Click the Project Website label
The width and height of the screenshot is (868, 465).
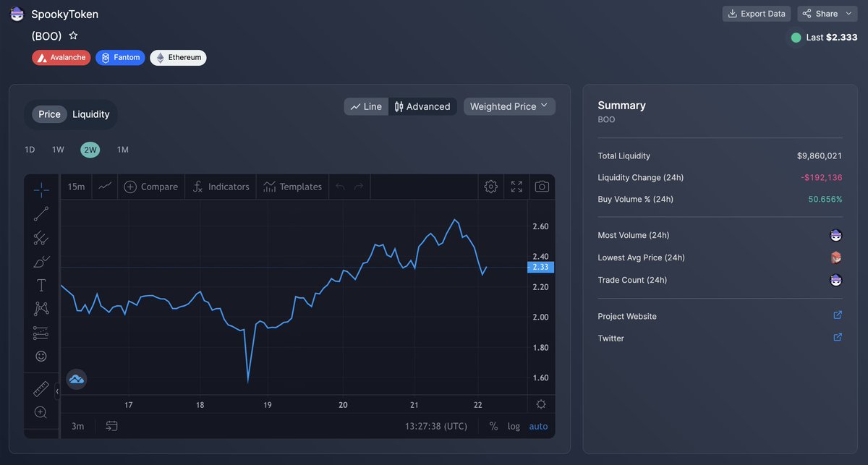[x=627, y=316]
